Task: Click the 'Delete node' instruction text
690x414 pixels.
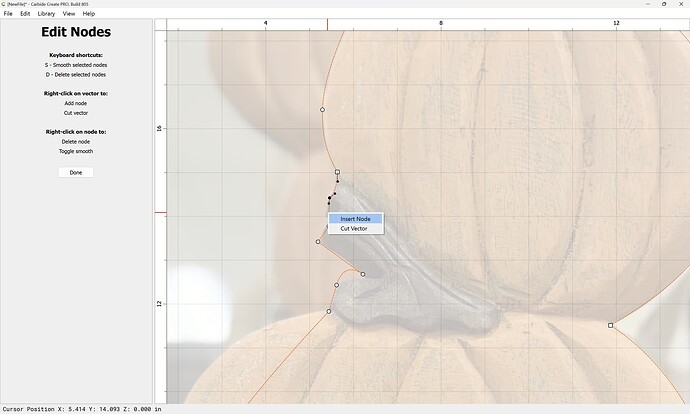Action: point(76,142)
